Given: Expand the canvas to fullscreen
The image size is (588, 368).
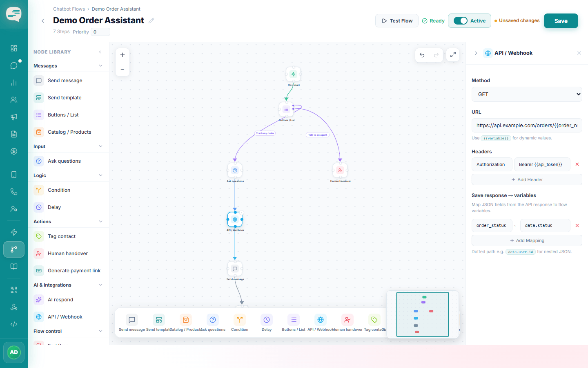Looking at the screenshot, I should click(x=453, y=55).
